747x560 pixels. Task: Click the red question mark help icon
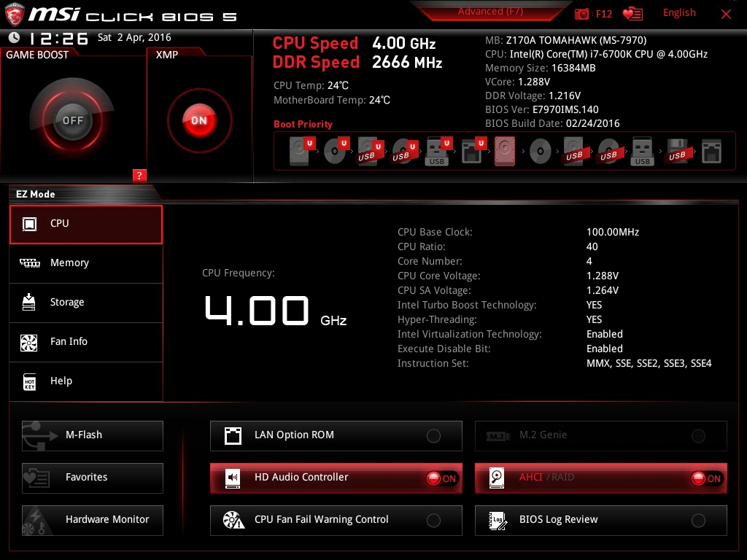pos(140,175)
